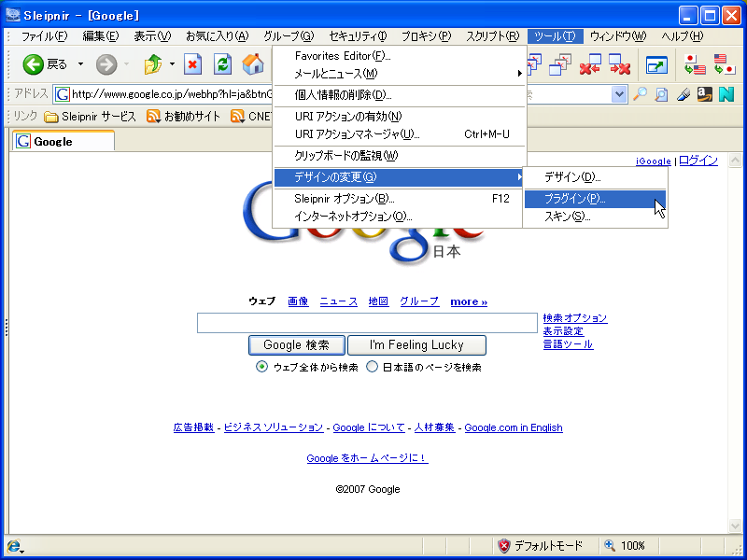Click the Refresh page icon
The height and width of the screenshot is (560, 747).
[x=222, y=64]
